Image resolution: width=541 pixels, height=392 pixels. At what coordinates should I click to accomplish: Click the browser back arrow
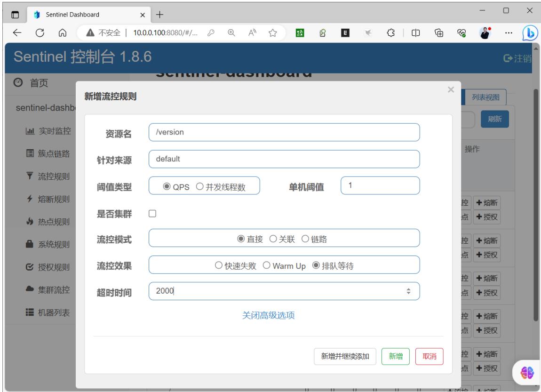click(17, 33)
